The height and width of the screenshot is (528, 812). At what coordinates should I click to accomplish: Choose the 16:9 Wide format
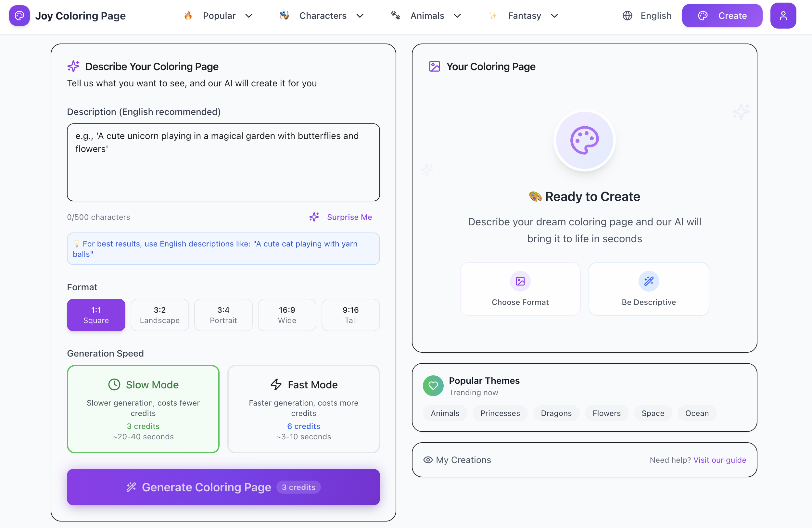287,315
